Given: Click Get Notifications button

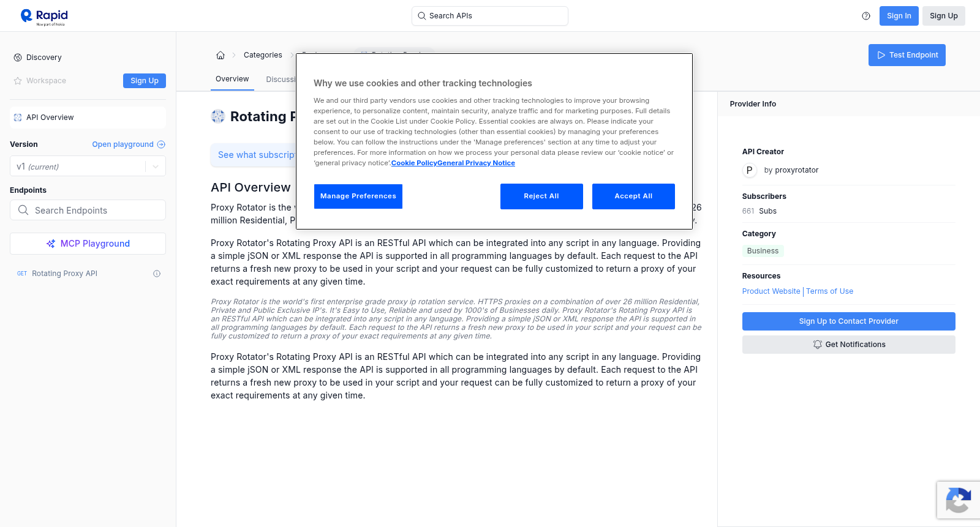Looking at the screenshot, I should click(x=848, y=345).
